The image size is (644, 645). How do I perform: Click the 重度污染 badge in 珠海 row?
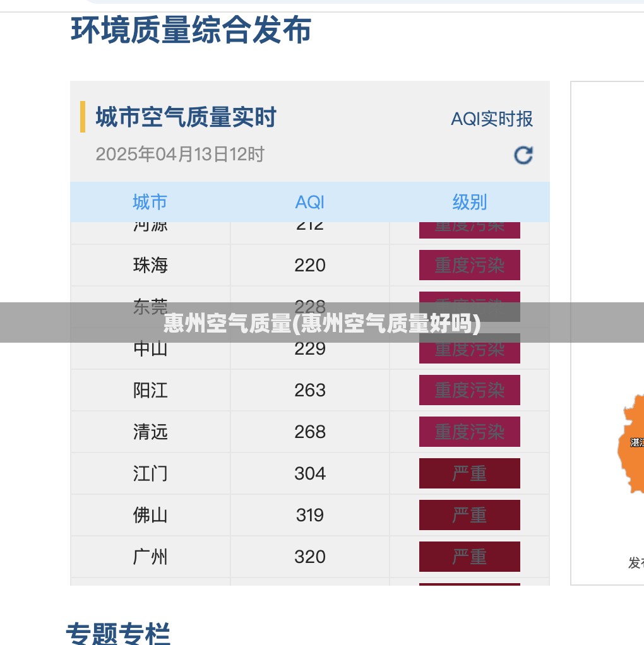pos(470,265)
